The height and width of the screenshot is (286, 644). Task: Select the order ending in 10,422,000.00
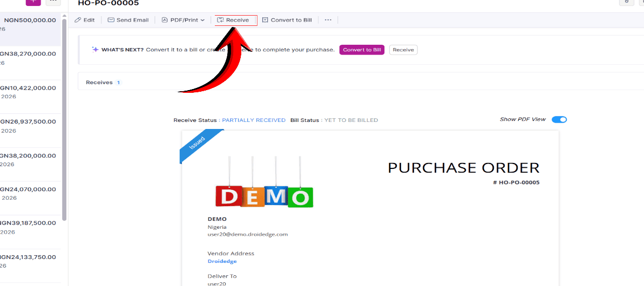click(x=30, y=97)
